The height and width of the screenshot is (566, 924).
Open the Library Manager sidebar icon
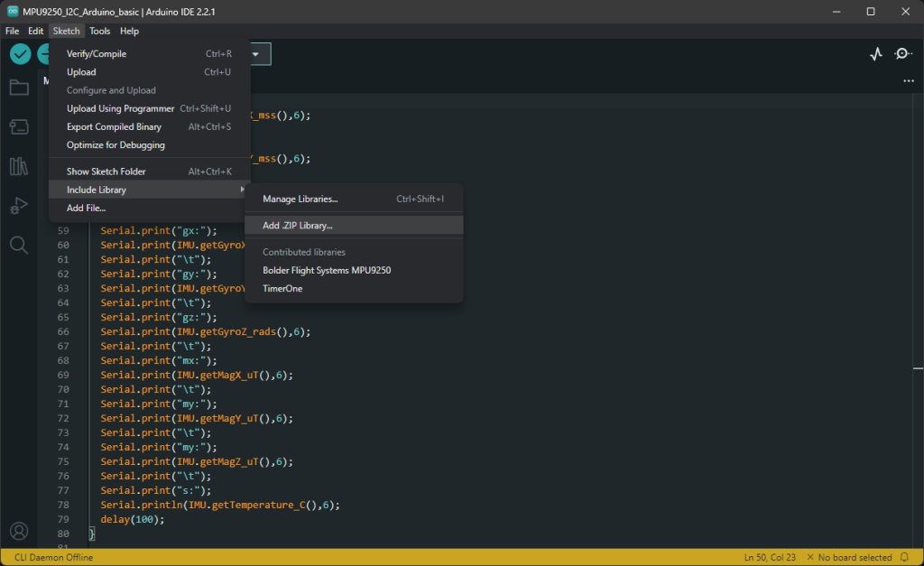(20, 166)
